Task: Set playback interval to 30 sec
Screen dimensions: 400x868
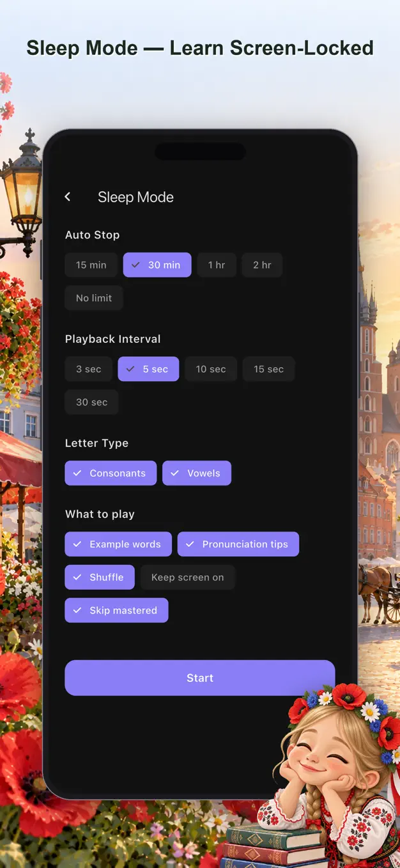Action: tap(92, 402)
